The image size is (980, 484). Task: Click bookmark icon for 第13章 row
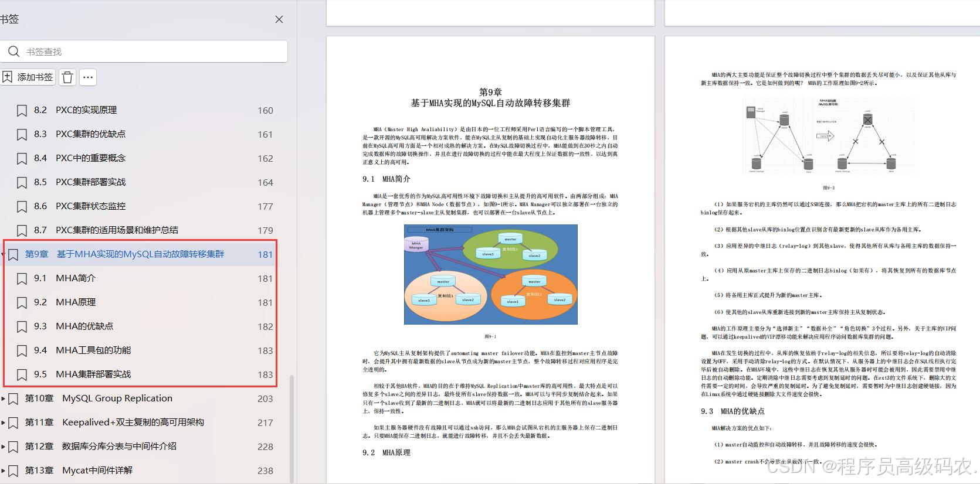tap(13, 471)
